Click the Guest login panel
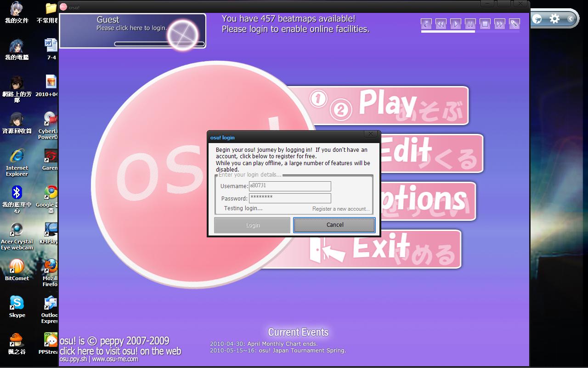The width and height of the screenshot is (588, 368). click(x=133, y=31)
